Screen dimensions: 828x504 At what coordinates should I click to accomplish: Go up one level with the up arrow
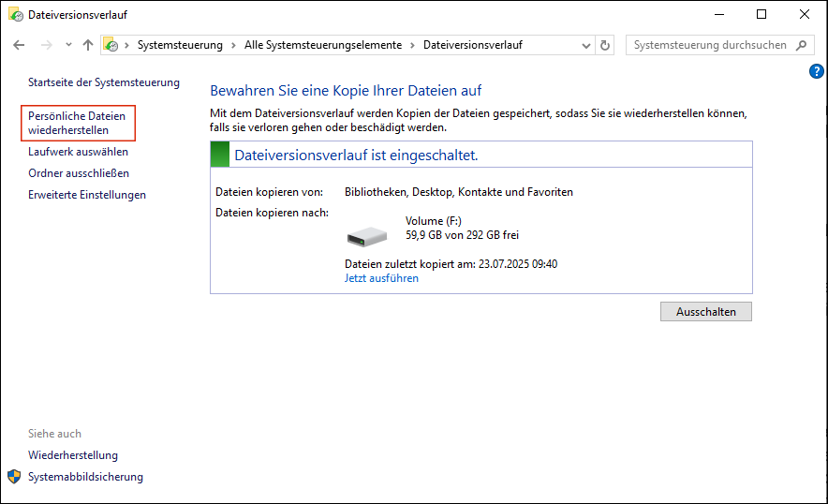coord(88,45)
